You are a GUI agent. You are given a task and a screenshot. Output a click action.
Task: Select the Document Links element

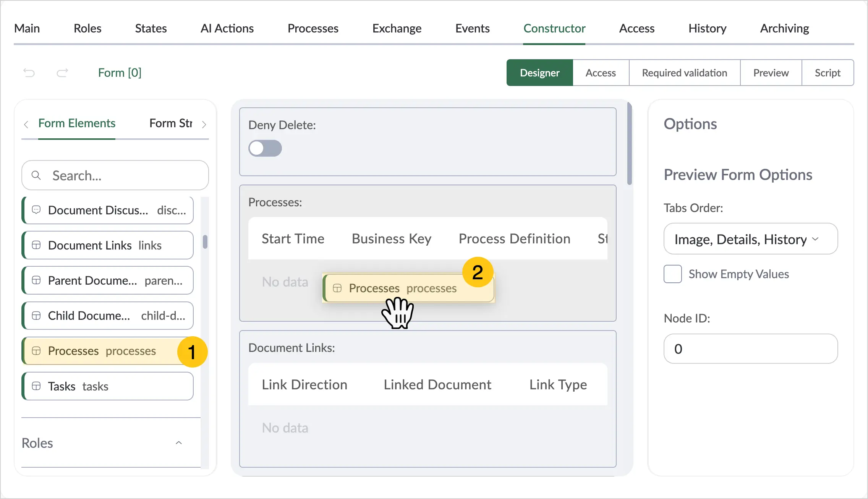(x=108, y=245)
